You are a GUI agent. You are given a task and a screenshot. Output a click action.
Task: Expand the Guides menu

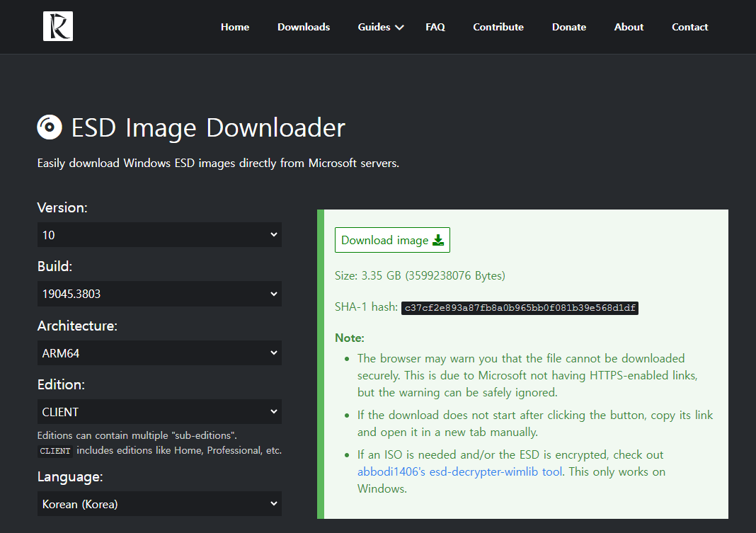(380, 27)
